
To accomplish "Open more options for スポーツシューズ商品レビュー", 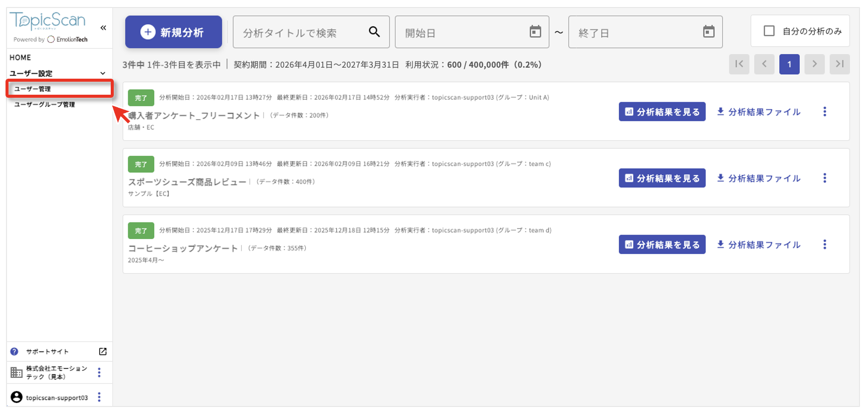I will (x=824, y=178).
